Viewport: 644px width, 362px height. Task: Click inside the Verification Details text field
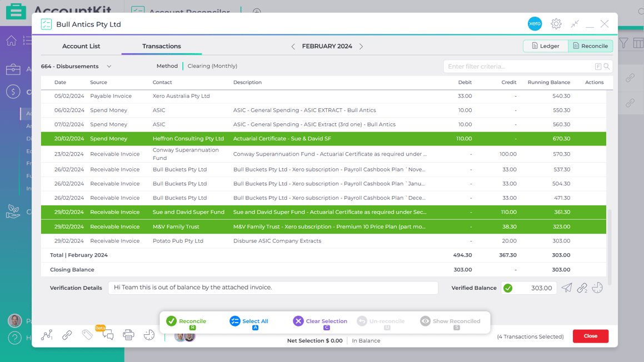coord(272,288)
